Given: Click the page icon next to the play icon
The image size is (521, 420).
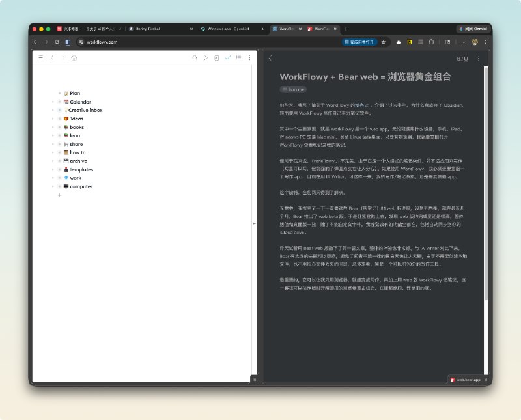Looking at the screenshot, I should (x=216, y=57).
